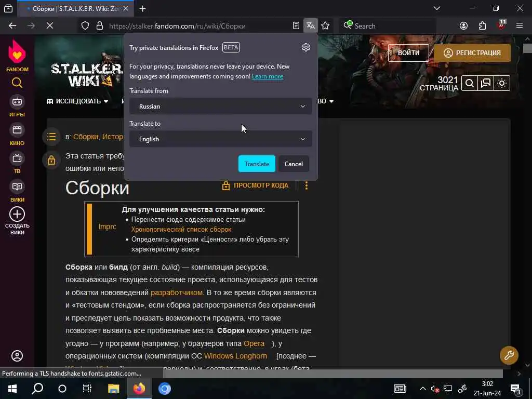Expand Translate from Russian dropdown
Viewport: 532px width, 399px height.
pos(220,106)
